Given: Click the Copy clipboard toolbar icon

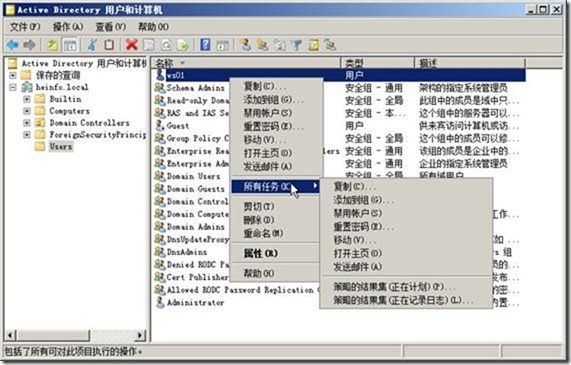Looking at the screenshot, I should click(x=109, y=45).
